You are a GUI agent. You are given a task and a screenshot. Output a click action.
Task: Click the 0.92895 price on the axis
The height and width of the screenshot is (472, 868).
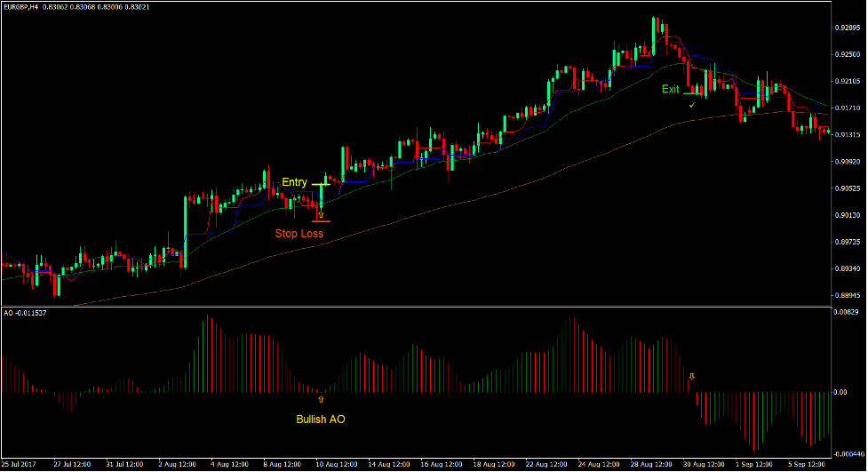(847, 28)
